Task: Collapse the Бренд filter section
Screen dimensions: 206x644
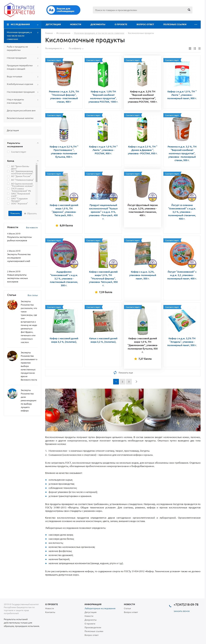Action: click(38, 161)
